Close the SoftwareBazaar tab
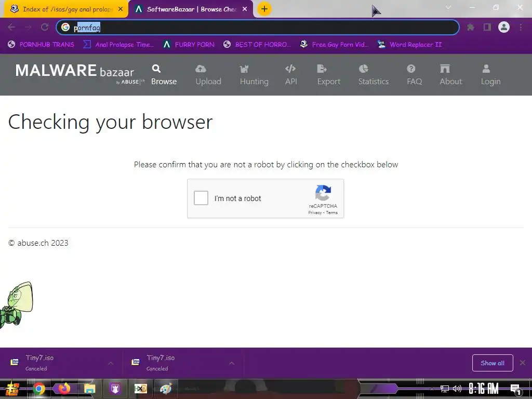The image size is (532, 399). (x=245, y=9)
